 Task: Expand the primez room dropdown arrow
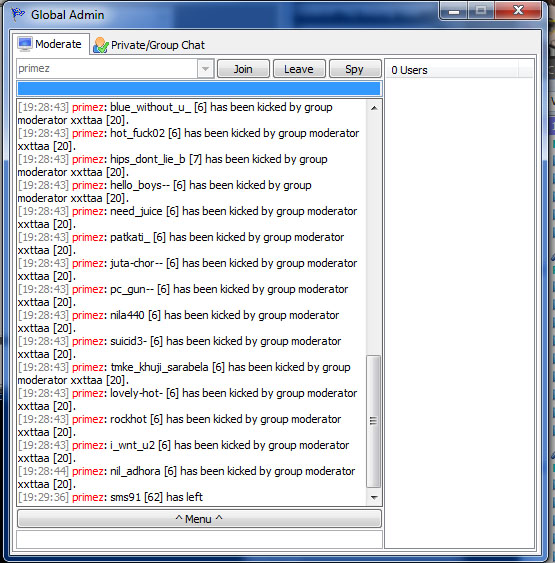point(205,69)
